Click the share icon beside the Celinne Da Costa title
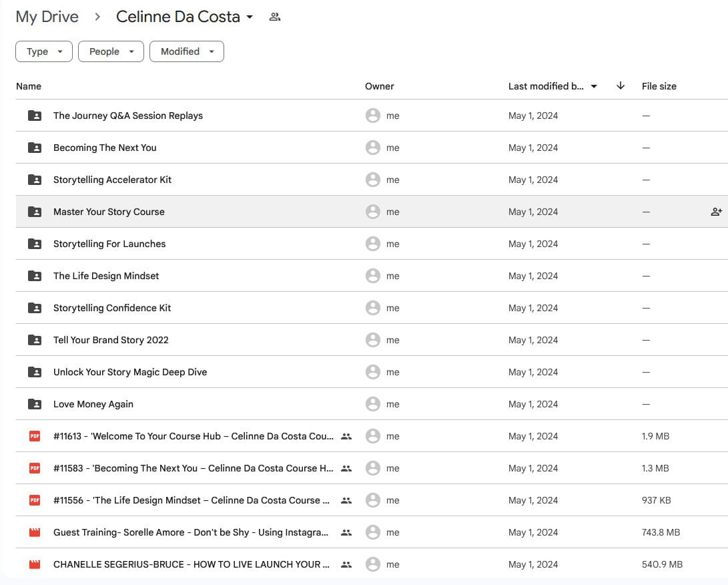This screenshot has height=585, width=728. point(274,17)
